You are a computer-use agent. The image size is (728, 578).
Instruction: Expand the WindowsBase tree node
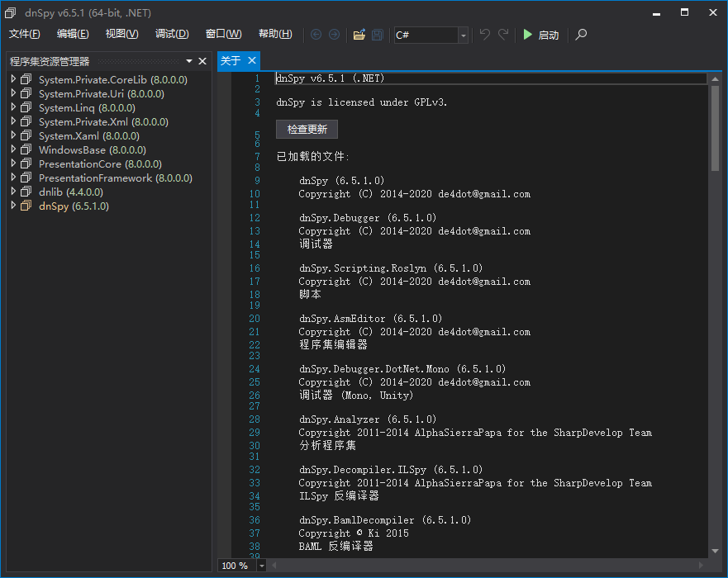pyautogui.click(x=13, y=149)
